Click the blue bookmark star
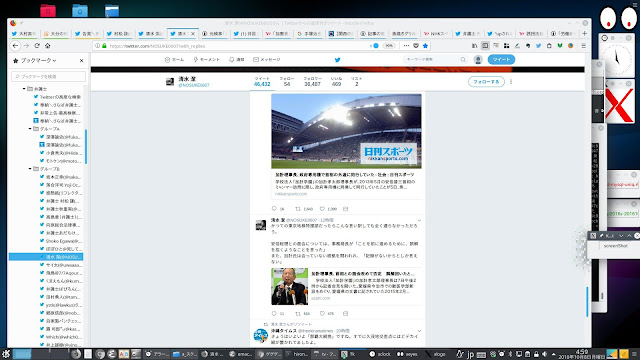 coord(425,46)
